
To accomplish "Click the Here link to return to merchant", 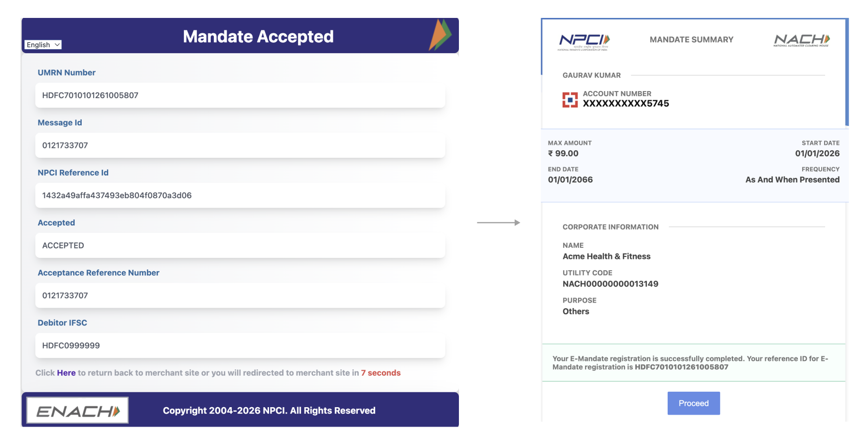I will tap(66, 372).
